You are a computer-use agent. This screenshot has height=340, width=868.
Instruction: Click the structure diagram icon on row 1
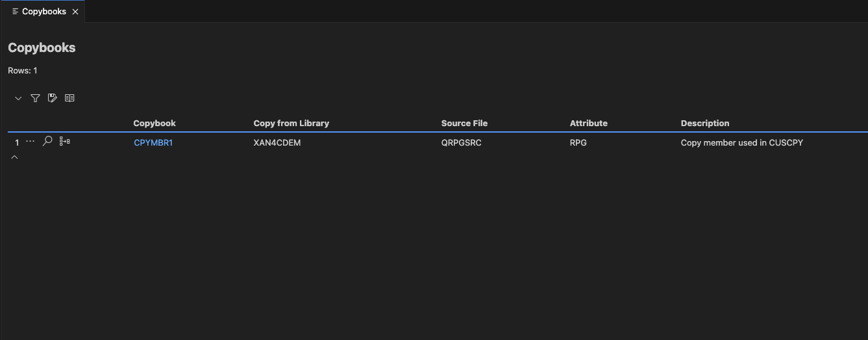[x=65, y=141]
